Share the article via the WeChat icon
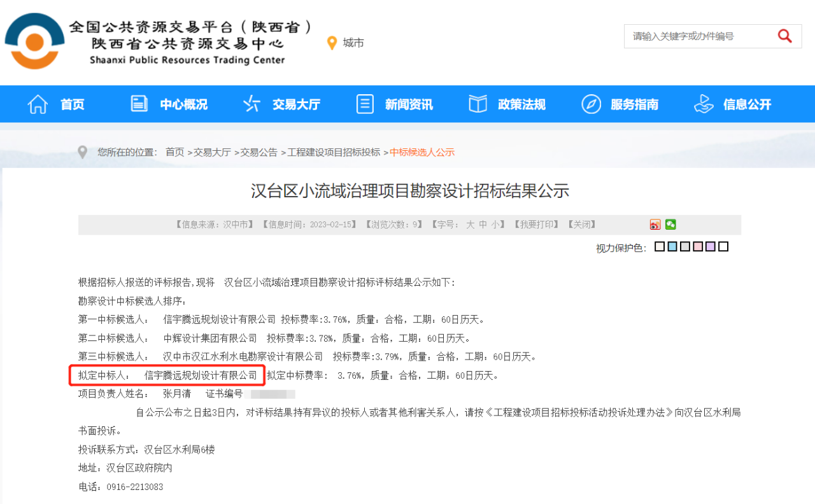 670,225
